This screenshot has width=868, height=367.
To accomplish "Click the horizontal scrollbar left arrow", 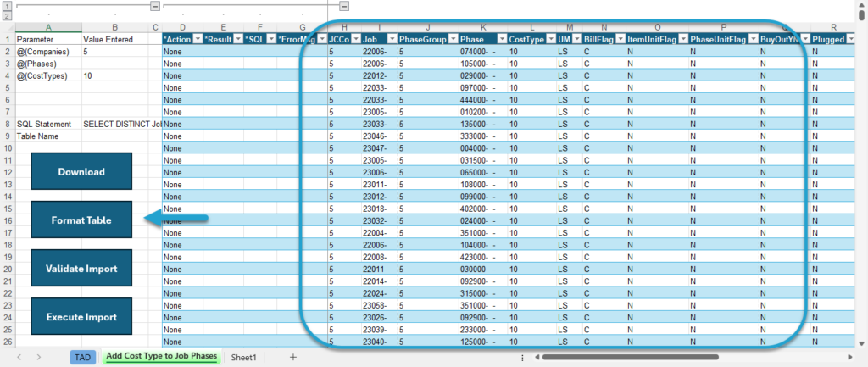I will [x=537, y=357].
